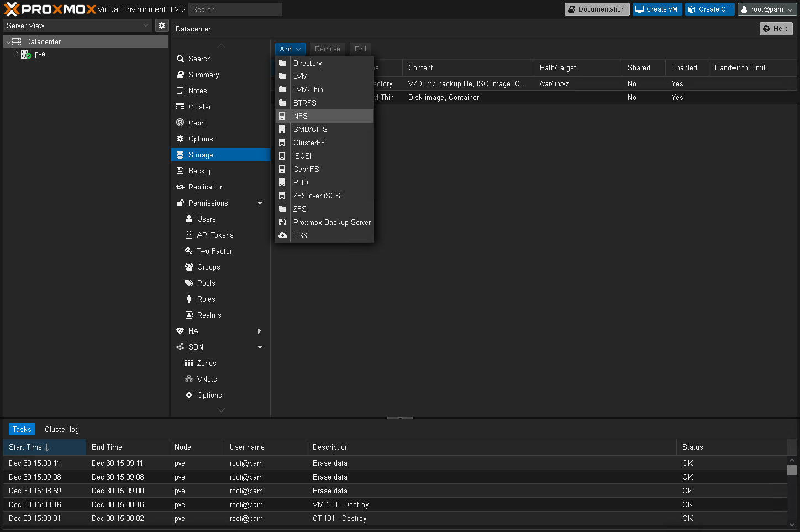The width and height of the screenshot is (800, 532).
Task: Click the Create VM button
Action: click(656, 9)
